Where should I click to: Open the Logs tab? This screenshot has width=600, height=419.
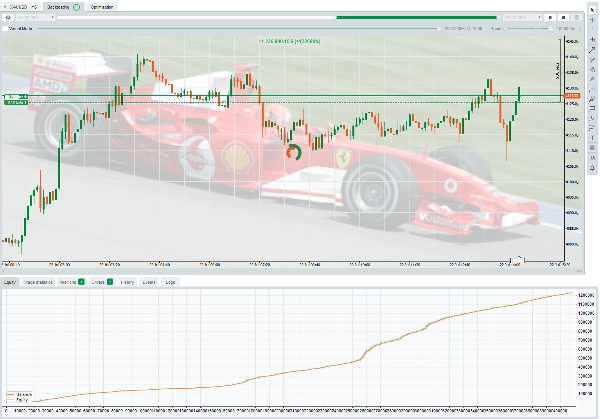click(x=170, y=282)
